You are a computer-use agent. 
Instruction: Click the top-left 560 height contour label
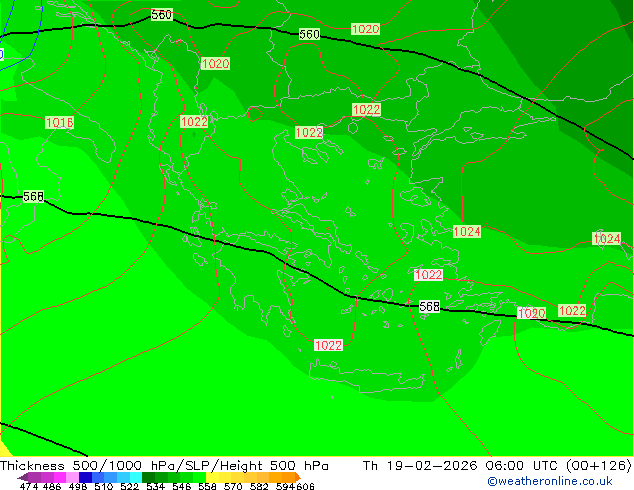[162, 15]
